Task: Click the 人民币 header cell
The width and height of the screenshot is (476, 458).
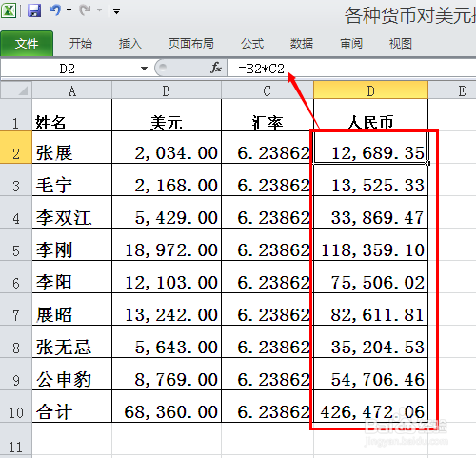Action: point(370,115)
